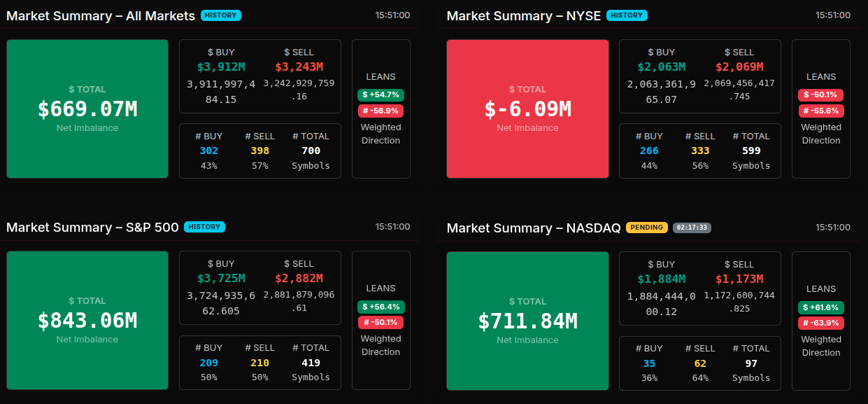
Task: Open HISTORY for the NYSE summary
Action: pyautogui.click(x=627, y=15)
